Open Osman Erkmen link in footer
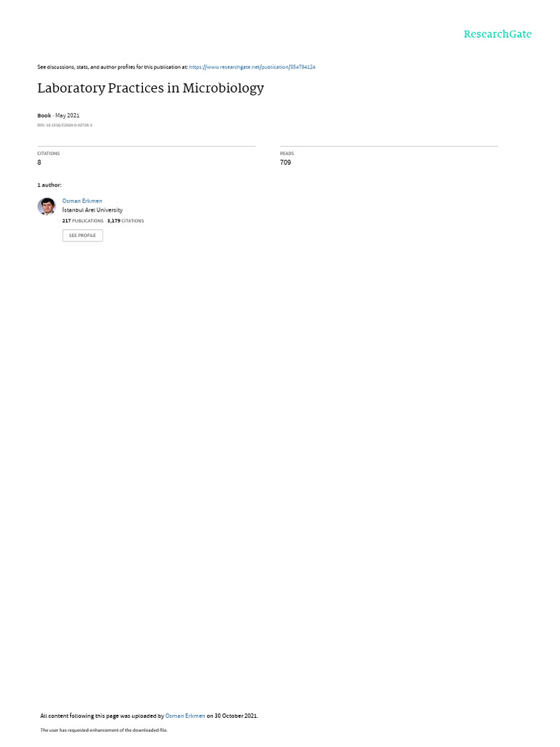Screen dimensions: 560x747 [184, 716]
